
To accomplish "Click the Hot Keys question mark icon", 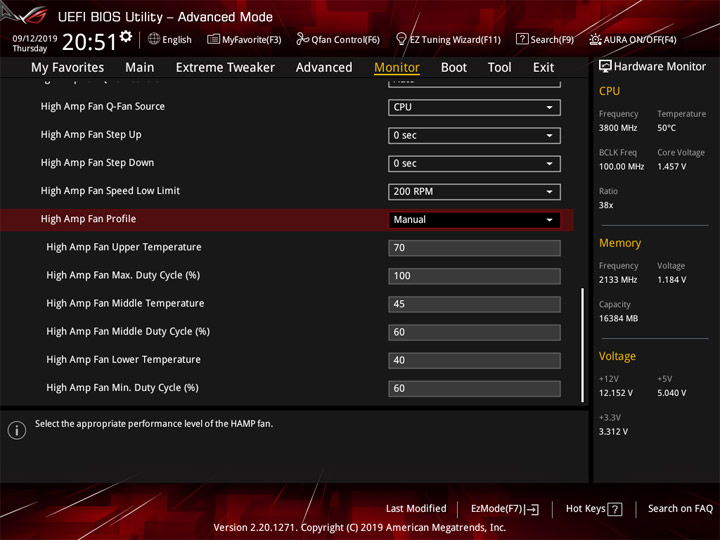I will click(615, 509).
